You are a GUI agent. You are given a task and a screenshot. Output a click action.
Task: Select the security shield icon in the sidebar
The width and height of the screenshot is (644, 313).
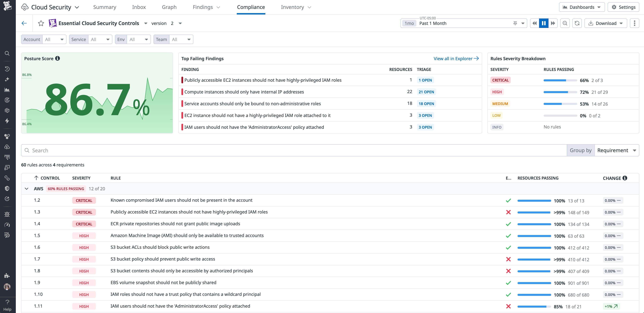(7, 188)
